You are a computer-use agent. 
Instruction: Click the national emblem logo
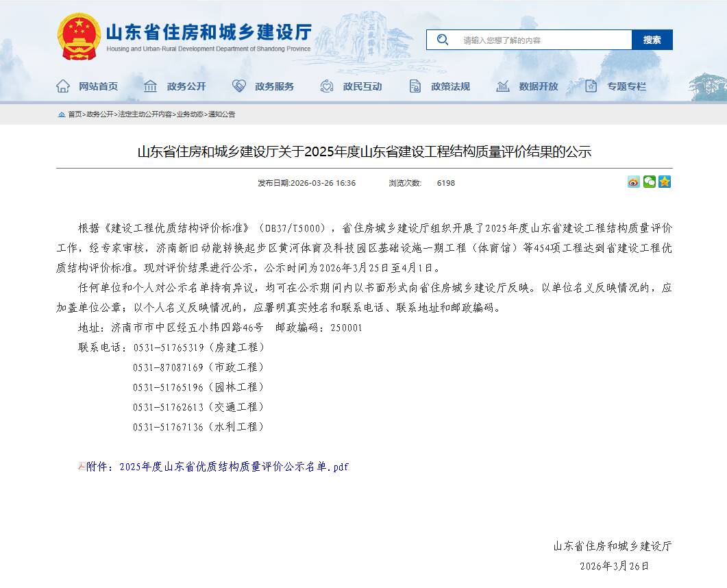coord(79,36)
